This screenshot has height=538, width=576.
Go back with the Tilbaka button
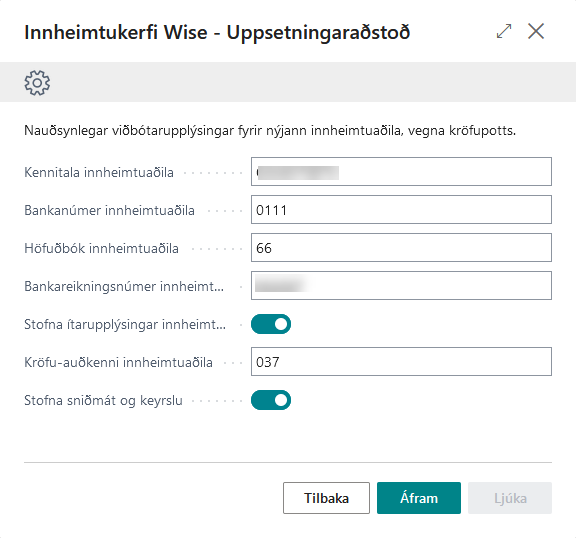click(326, 498)
